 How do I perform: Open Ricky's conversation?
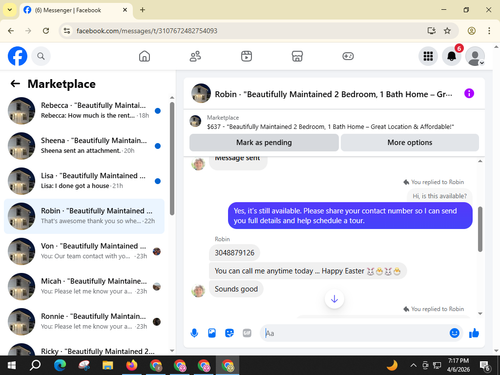tap(84, 349)
